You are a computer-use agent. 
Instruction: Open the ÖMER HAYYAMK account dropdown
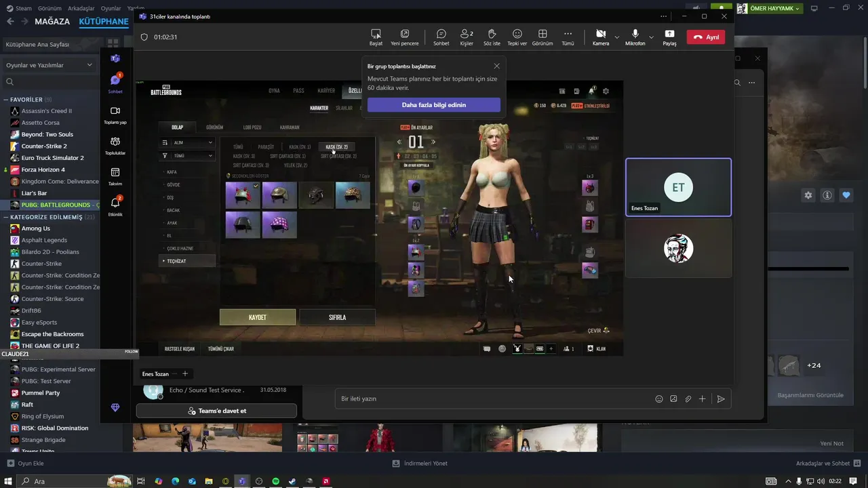pyautogui.click(x=769, y=8)
